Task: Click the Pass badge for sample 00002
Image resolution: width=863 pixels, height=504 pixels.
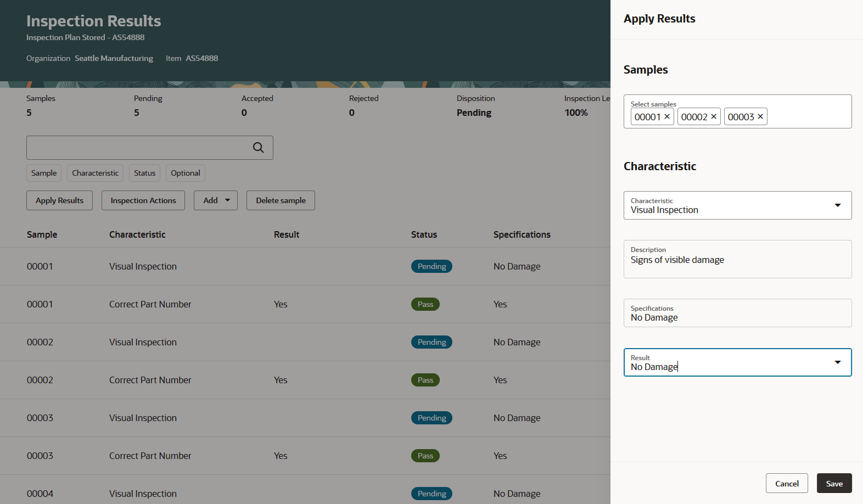Action: click(425, 380)
